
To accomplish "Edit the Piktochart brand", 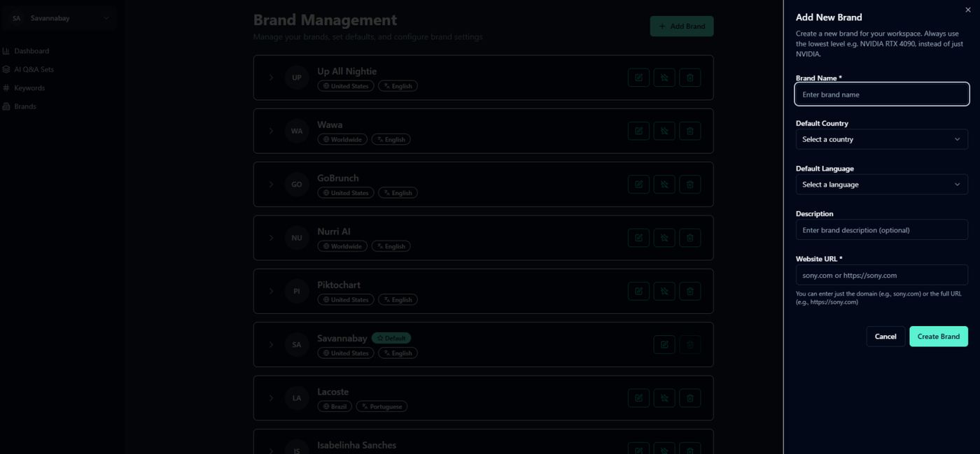I will [638, 291].
